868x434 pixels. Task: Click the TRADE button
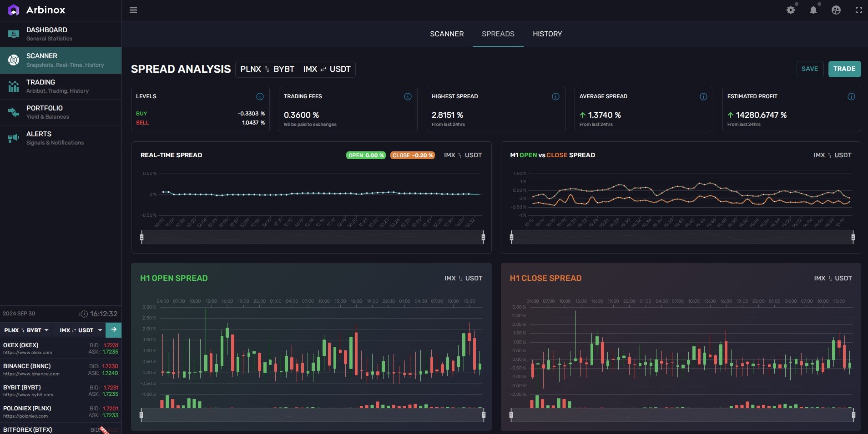click(x=844, y=69)
